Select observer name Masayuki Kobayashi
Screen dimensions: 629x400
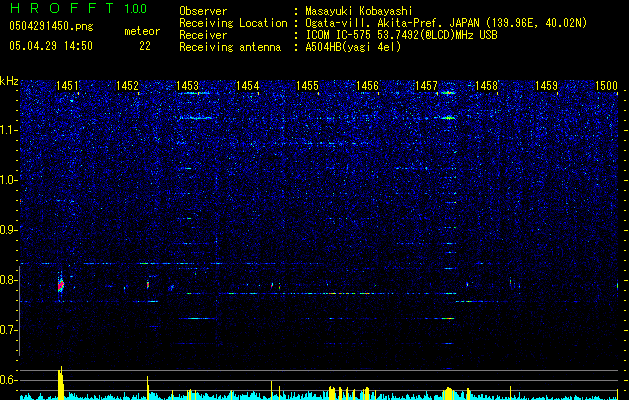[359, 11]
